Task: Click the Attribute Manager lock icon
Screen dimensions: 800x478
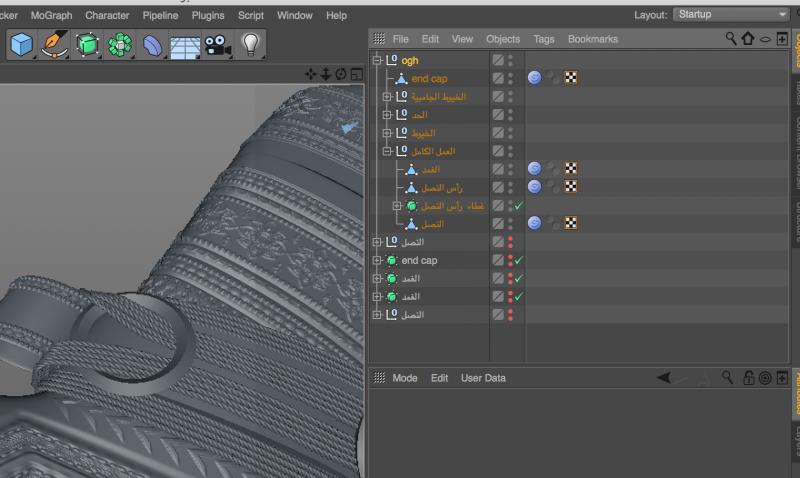Action: [x=748, y=378]
